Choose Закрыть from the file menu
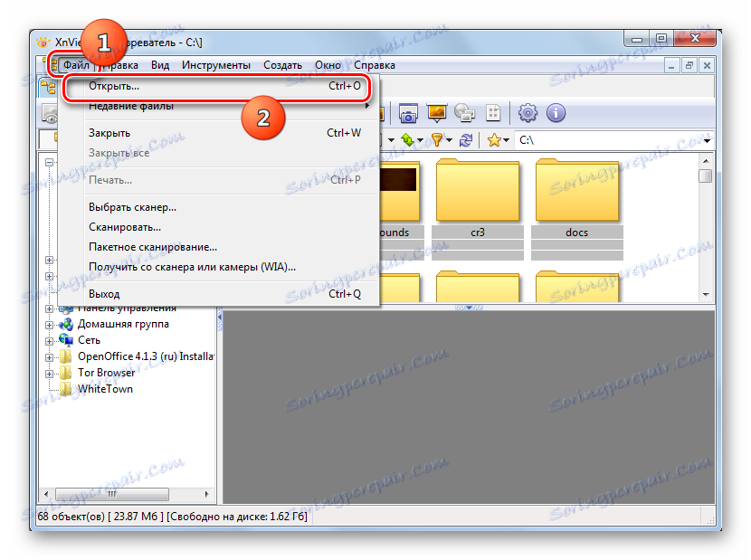Image resolution: width=751 pixels, height=560 pixels. 218,133
